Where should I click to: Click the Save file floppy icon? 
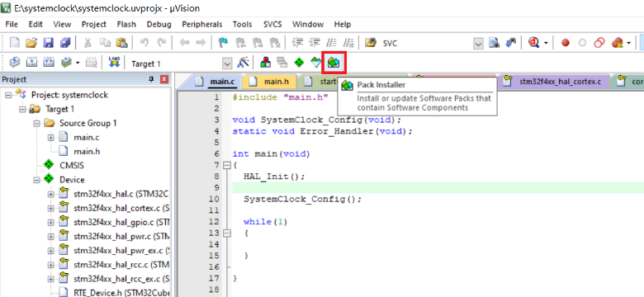point(49,43)
